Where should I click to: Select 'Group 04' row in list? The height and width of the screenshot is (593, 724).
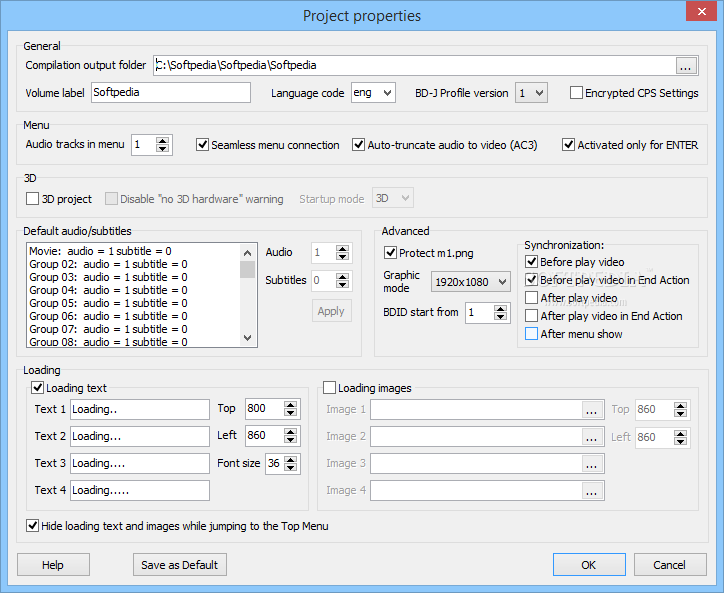[x=134, y=290]
